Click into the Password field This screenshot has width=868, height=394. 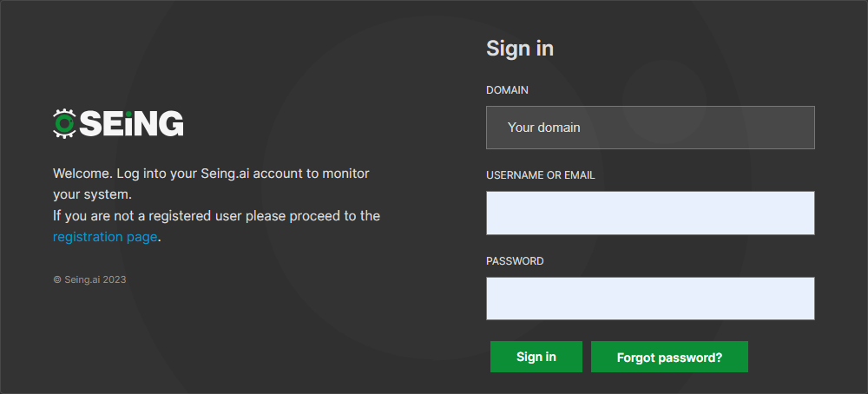pos(650,299)
